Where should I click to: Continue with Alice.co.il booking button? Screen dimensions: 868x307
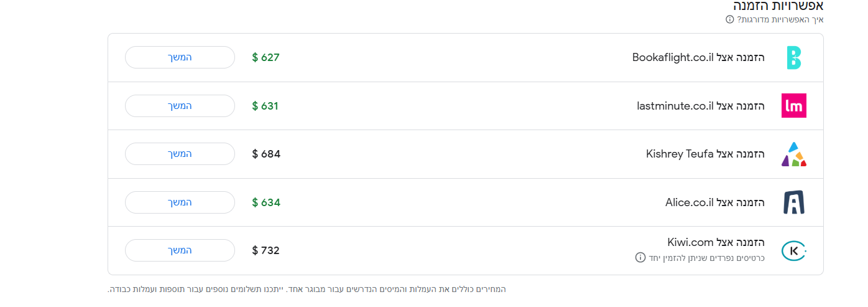point(180,202)
